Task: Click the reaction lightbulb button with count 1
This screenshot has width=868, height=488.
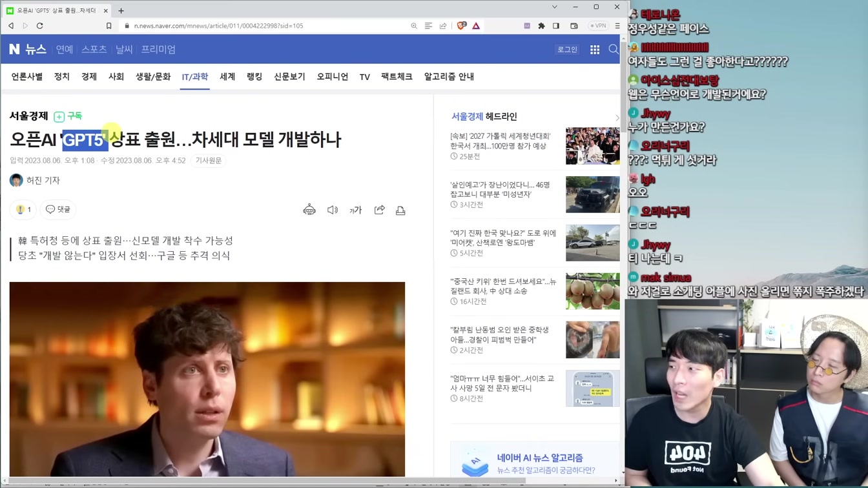Action: coord(23,210)
